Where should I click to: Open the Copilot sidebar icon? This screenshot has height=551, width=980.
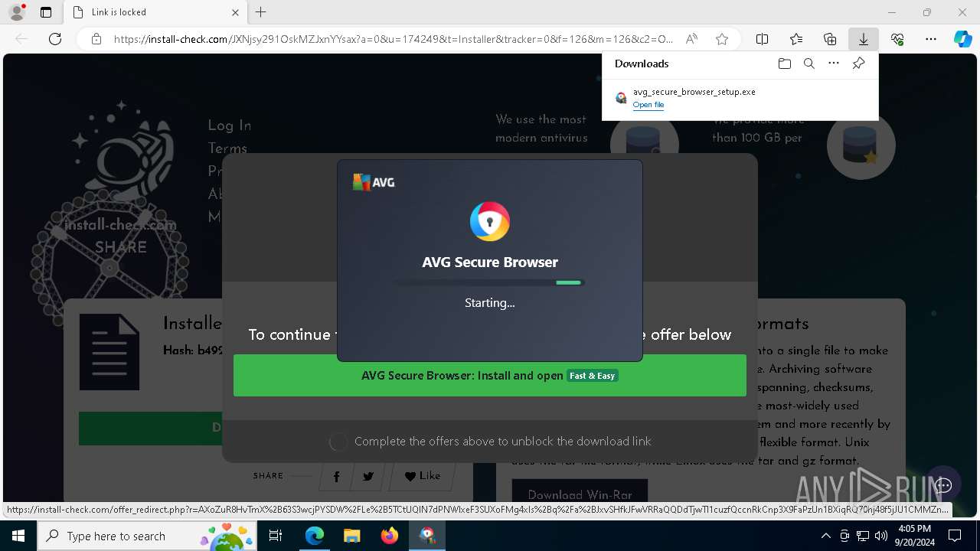click(x=963, y=39)
